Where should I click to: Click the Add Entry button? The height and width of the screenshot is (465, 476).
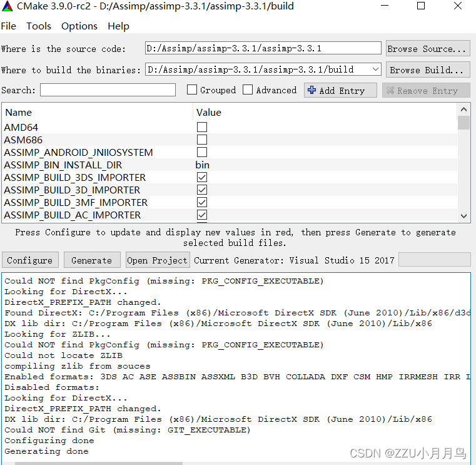pos(340,90)
